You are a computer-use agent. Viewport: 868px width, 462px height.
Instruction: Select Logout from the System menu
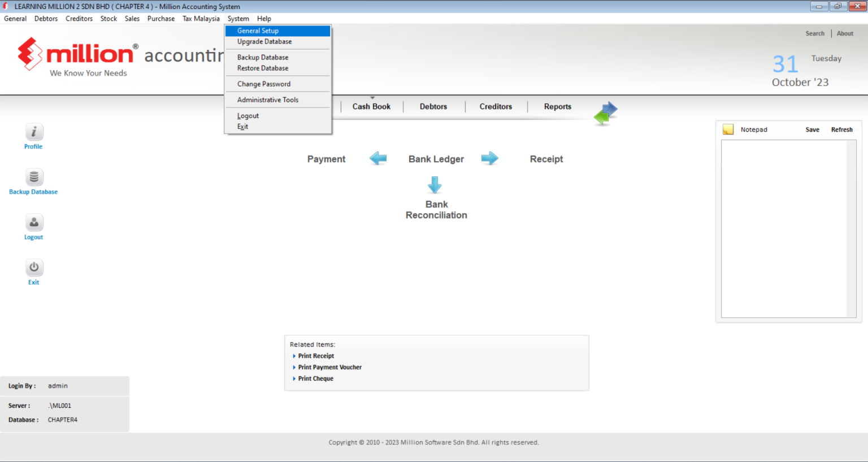click(277, 116)
